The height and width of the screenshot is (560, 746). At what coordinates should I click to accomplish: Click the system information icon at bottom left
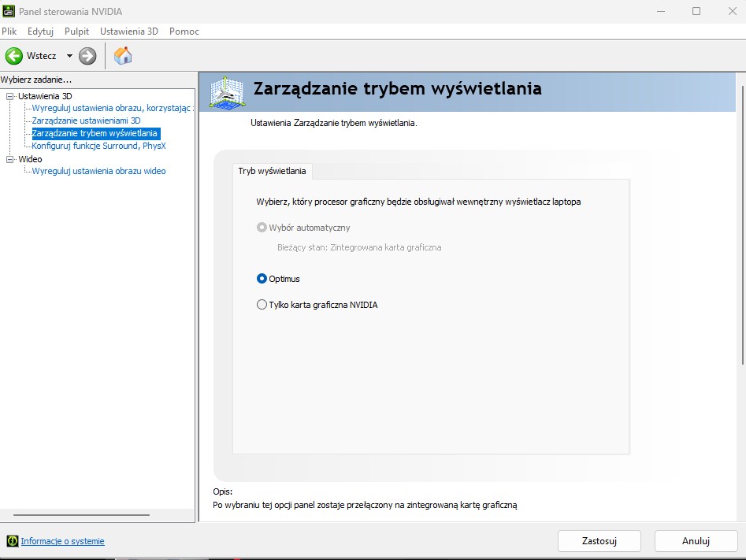pos(12,541)
